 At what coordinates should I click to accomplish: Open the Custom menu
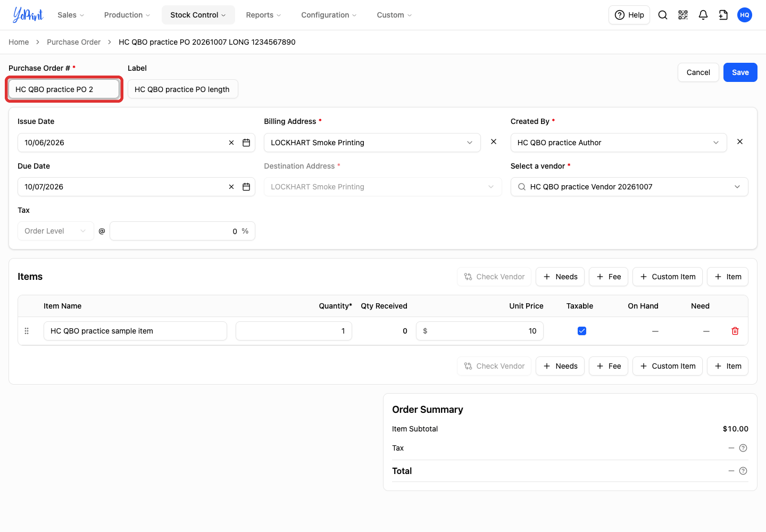(394, 15)
